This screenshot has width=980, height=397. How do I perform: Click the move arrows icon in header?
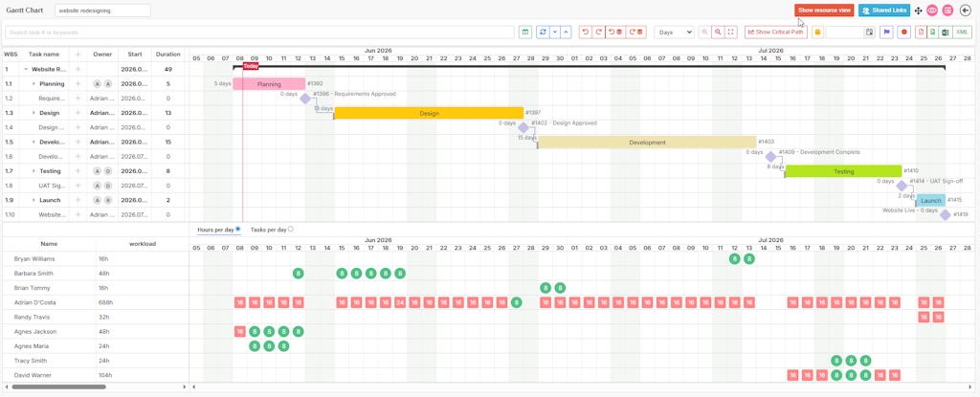coord(918,11)
